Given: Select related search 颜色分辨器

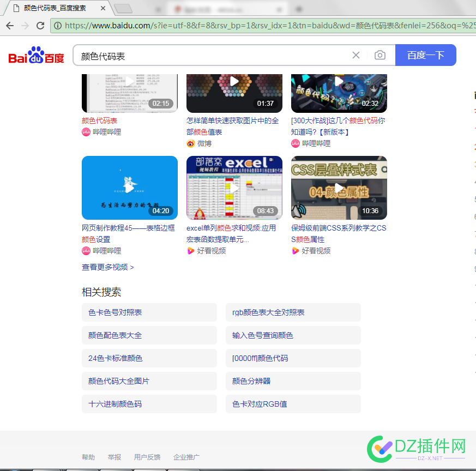Looking at the screenshot, I should coord(293,381).
